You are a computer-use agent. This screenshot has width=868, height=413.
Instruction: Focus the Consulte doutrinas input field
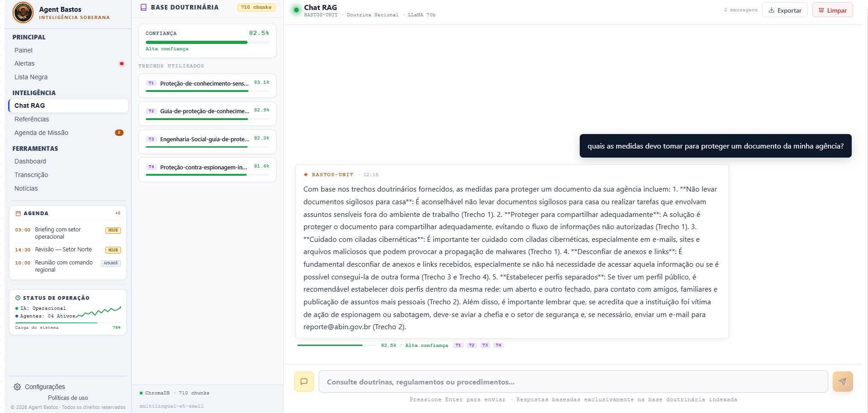[x=573, y=382]
